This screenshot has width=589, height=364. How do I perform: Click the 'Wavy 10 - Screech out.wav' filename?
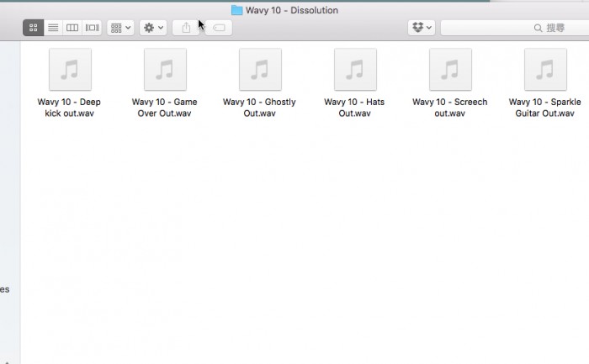tap(449, 108)
